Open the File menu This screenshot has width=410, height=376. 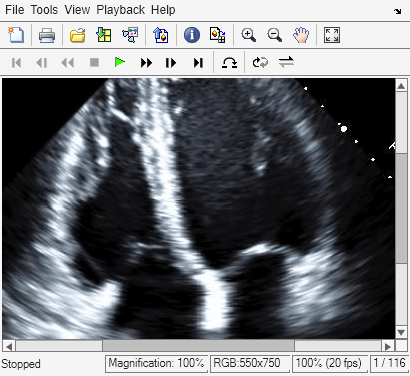(x=15, y=10)
